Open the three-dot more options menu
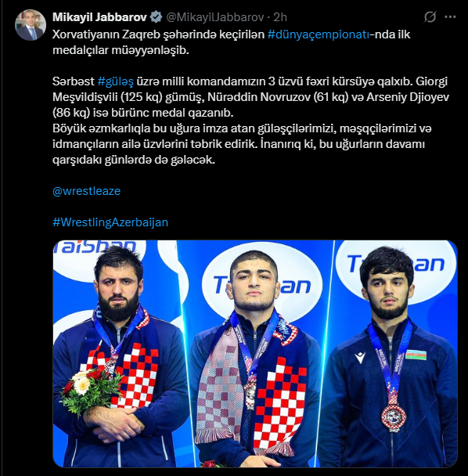This screenshot has height=476, width=468. point(450,17)
